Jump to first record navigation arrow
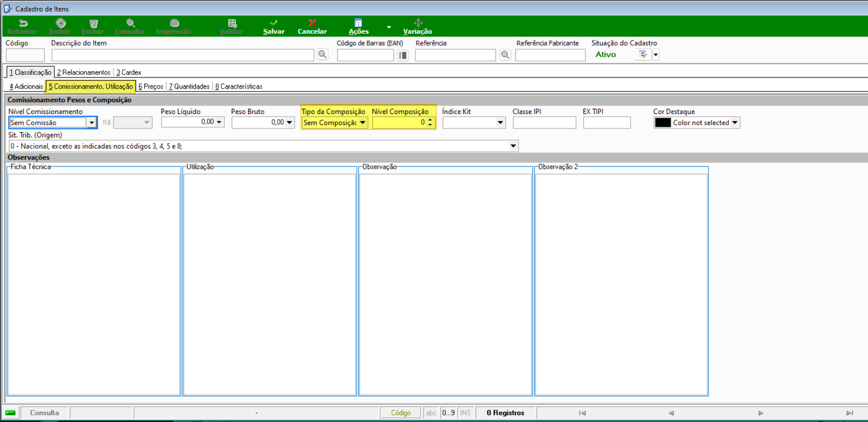This screenshot has width=868, height=422. (582, 413)
